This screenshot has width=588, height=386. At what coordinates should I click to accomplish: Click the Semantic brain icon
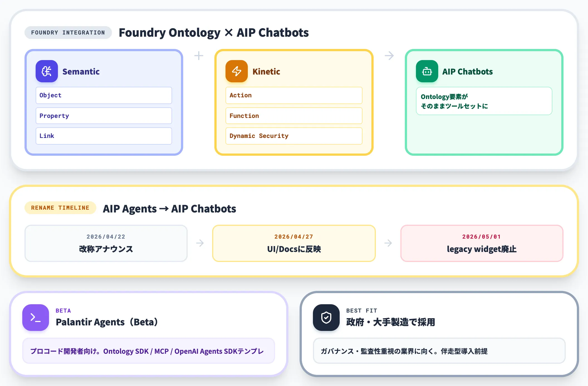pos(47,71)
